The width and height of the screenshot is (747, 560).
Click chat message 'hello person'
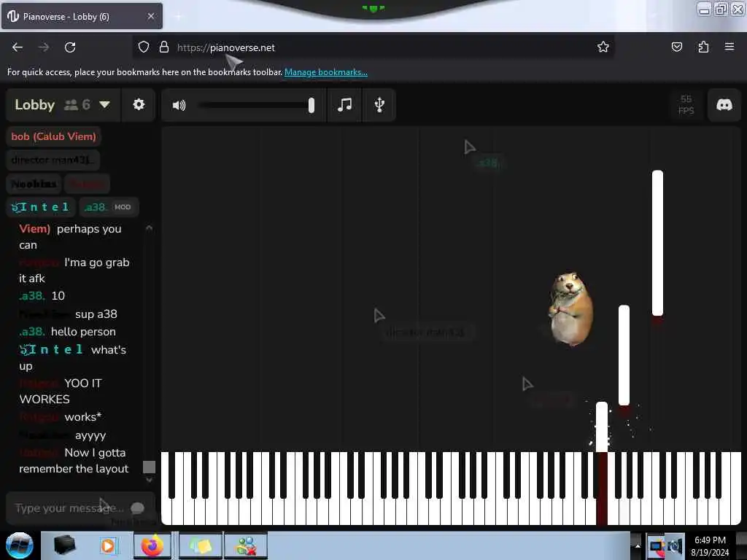pos(83,332)
